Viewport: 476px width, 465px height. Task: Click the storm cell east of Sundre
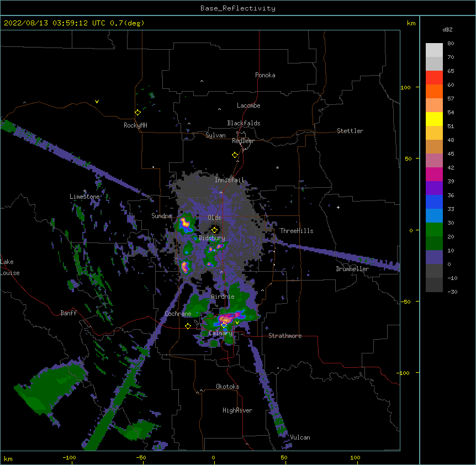(x=184, y=224)
